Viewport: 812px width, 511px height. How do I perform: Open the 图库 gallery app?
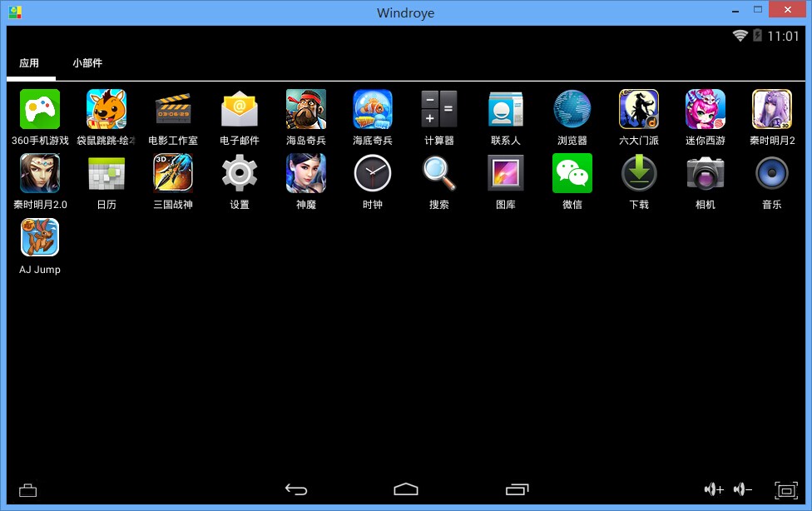pyautogui.click(x=506, y=174)
